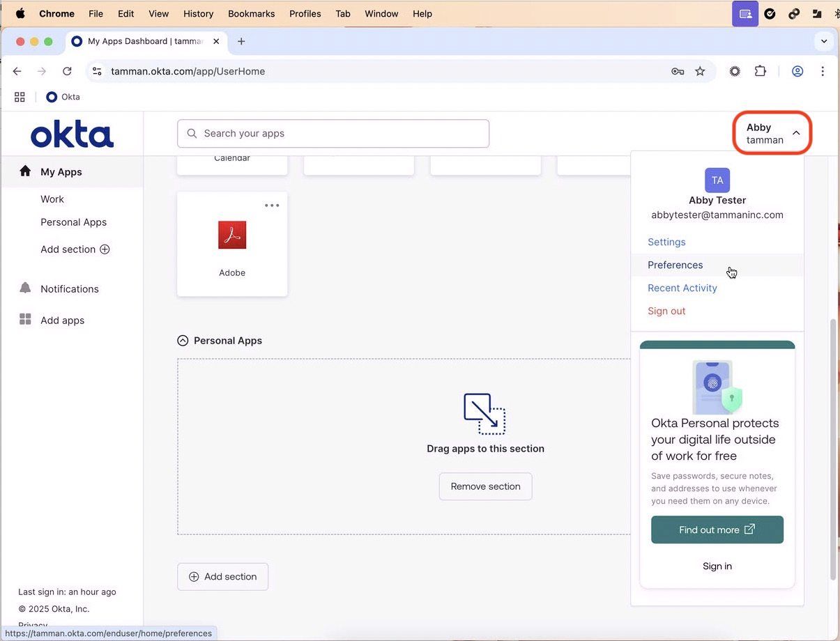Click Add section in the sidebar
This screenshot has height=641, width=840.
75,249
